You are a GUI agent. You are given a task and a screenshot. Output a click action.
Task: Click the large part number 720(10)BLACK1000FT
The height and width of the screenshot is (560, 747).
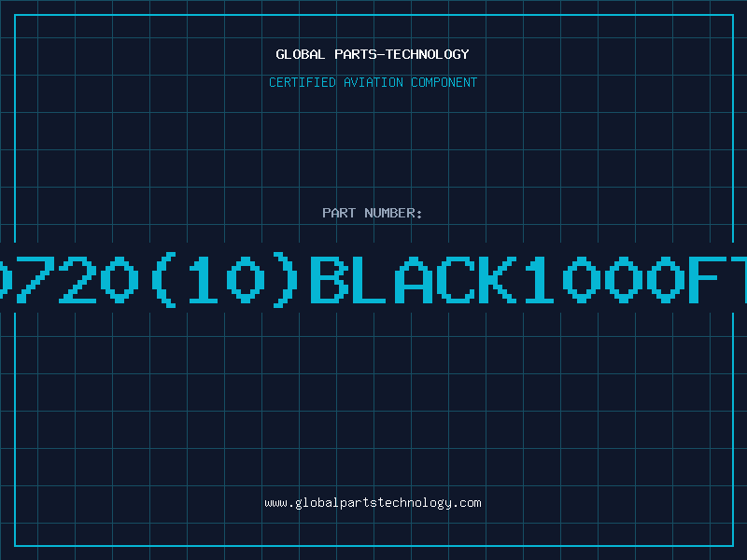(x=373, y=280)
